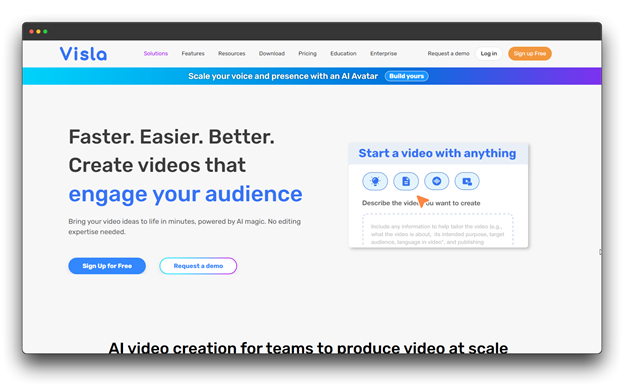The height and width of the screenshot is (387, 624).
Task: Click the yellow minimize window button
Action: (x=39, y=31)
